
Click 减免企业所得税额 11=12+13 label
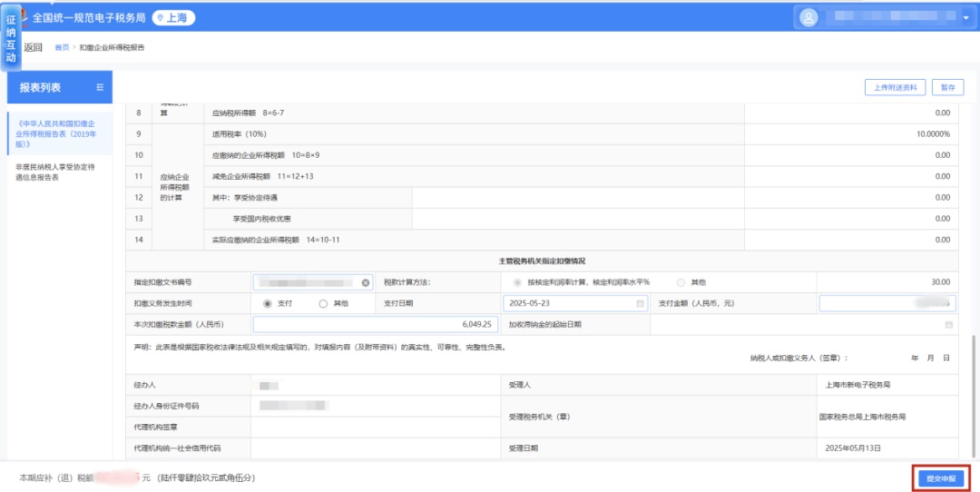(x=262, y=176)
